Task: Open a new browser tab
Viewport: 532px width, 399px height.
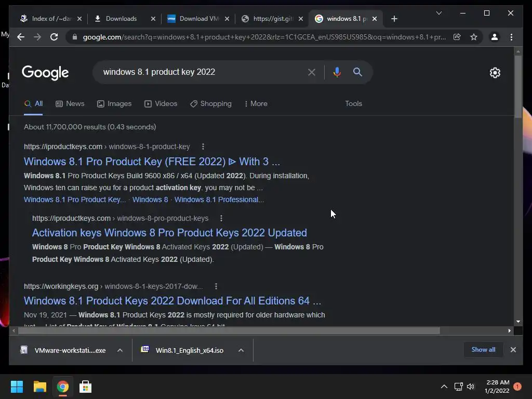Action: (x=394, y=19)
